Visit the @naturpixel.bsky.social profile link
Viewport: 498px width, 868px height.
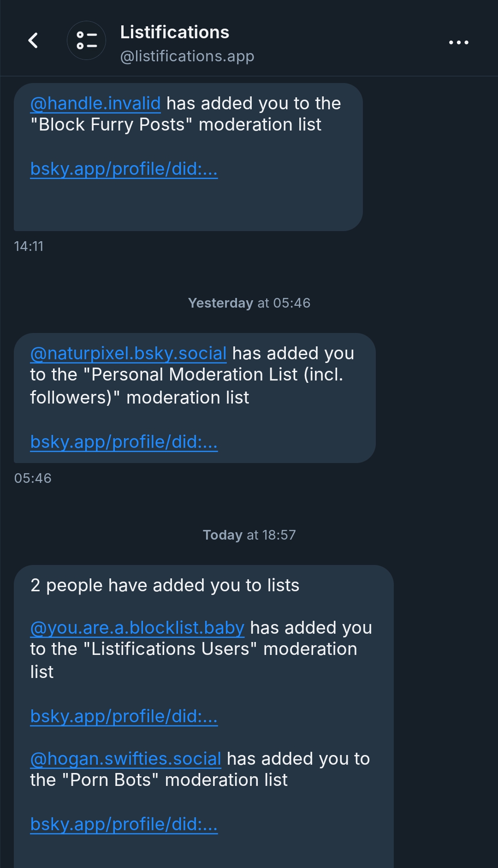[x=128, y=353]
